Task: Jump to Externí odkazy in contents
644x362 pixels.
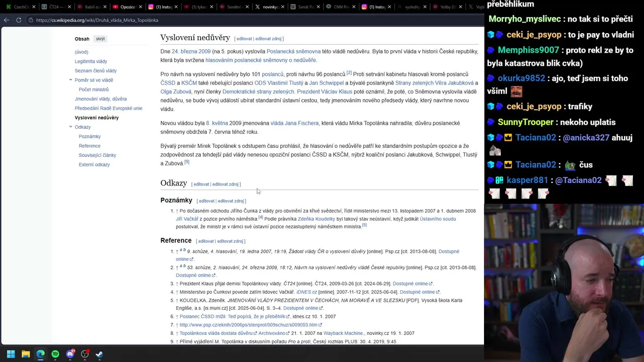Action: 94,164
